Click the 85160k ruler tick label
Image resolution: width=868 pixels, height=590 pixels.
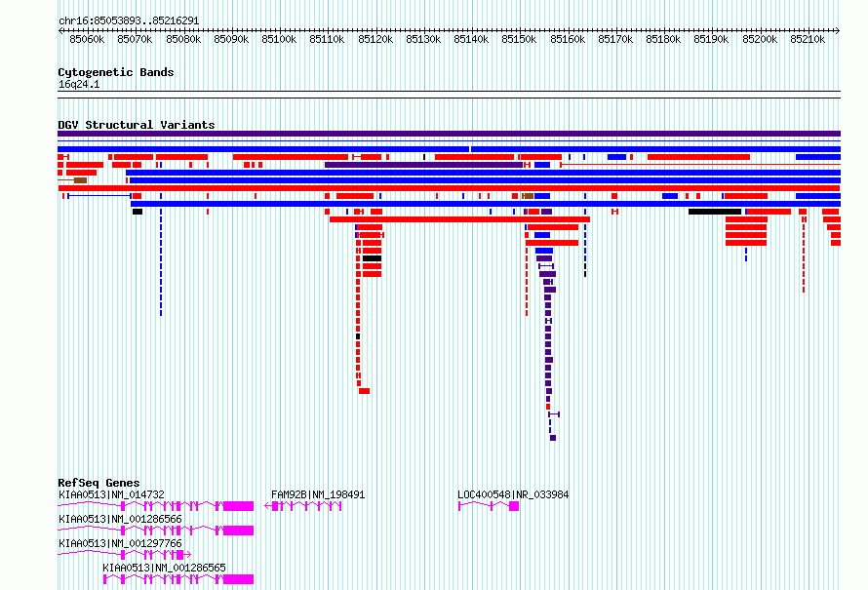pos(568,39)
